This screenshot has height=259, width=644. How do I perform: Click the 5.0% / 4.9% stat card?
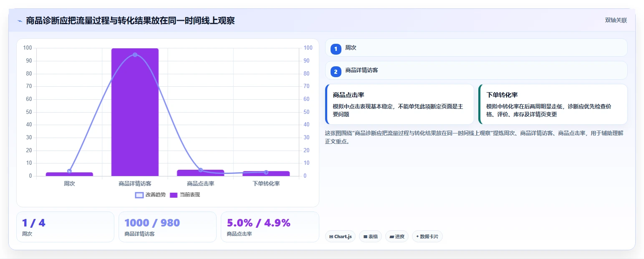pyautogui.click(x=270, y=227)
